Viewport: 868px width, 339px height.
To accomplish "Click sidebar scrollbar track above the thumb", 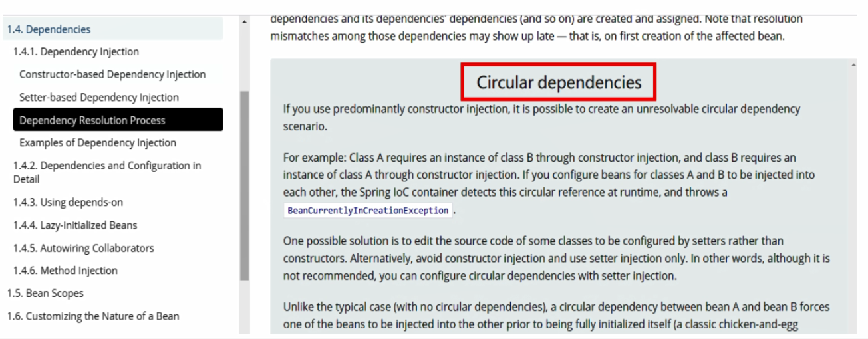I will click(x=244, y=60).
